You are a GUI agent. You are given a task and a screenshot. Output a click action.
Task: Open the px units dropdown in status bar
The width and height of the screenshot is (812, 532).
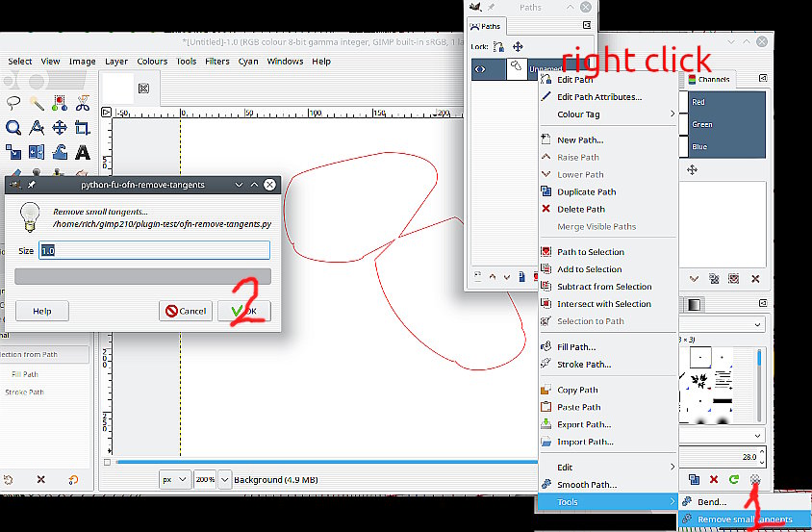174,480
